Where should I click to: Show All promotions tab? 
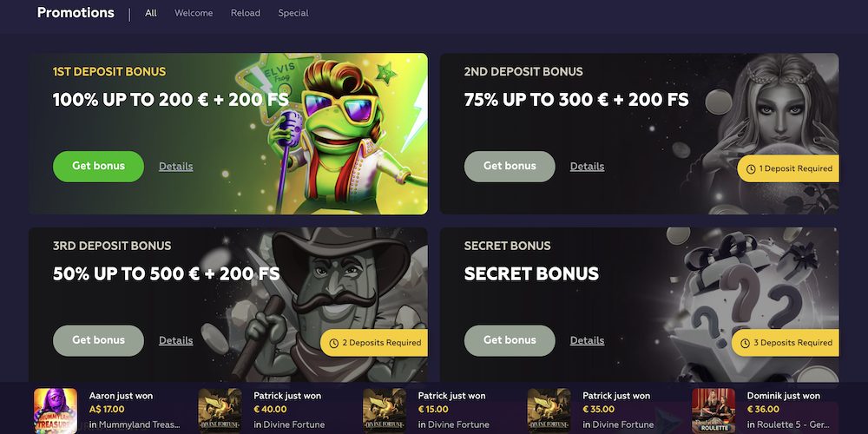(x=150, y=13)
